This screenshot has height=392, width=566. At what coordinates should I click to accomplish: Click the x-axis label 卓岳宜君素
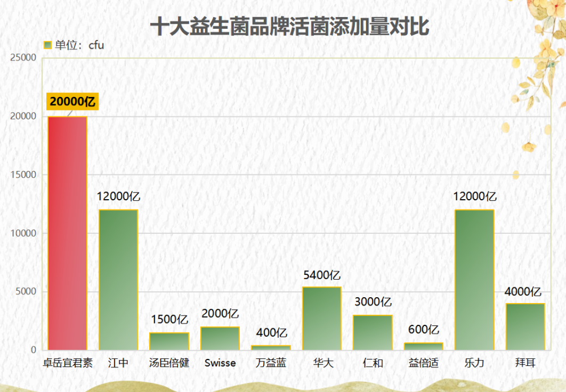68,363
